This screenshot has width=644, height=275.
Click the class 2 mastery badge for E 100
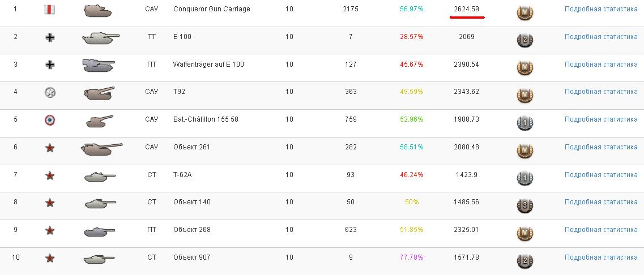(x=524, y=40)
